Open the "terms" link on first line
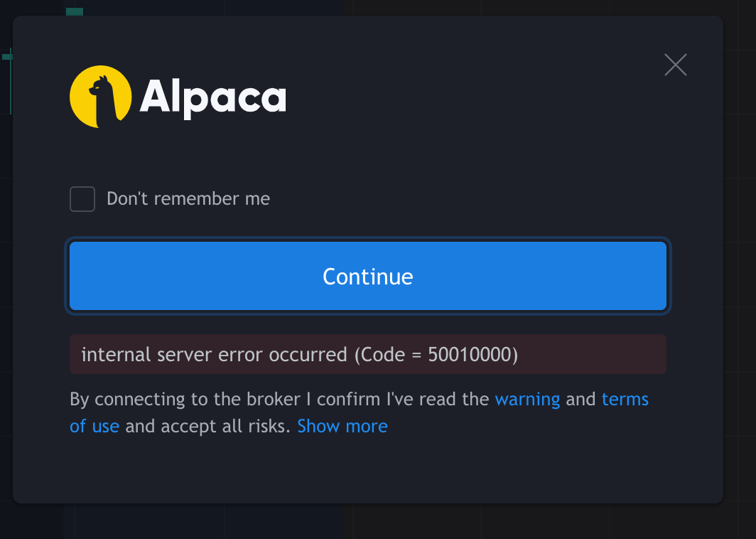756x539 pixels. coord(625,399)
